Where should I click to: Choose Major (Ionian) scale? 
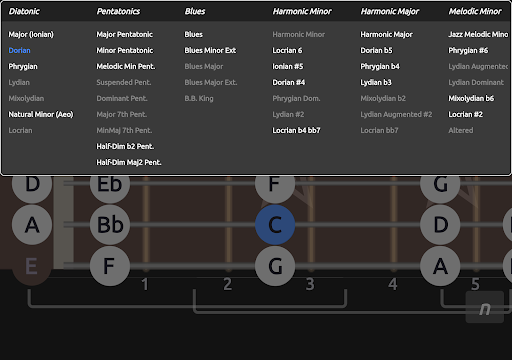point(31,34)
